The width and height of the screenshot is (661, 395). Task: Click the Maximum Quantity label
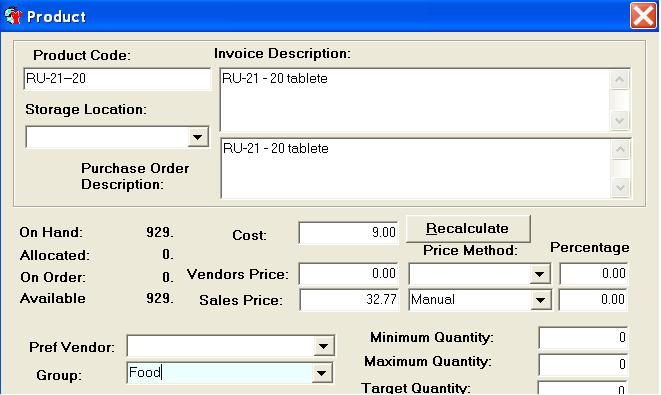point(428,362)
